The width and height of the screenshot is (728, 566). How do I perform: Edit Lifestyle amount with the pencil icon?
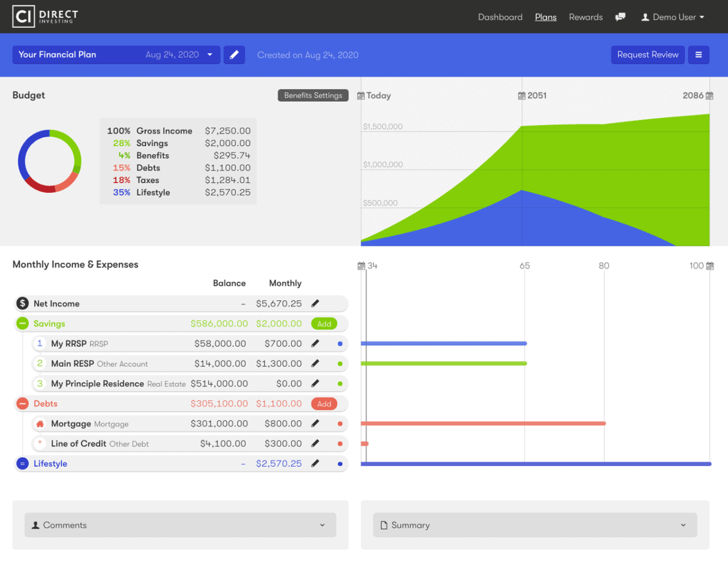click(315, 463)
